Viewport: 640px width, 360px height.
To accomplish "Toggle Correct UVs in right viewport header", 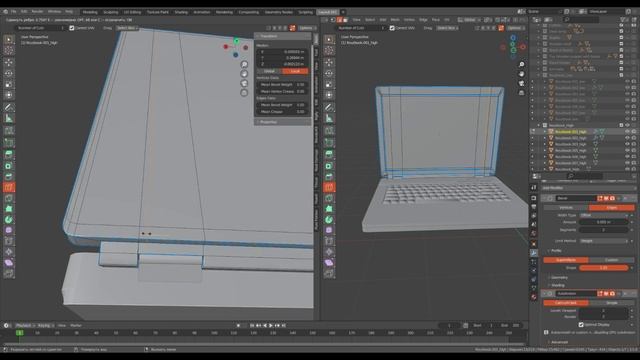I will (x=392, y=28).
